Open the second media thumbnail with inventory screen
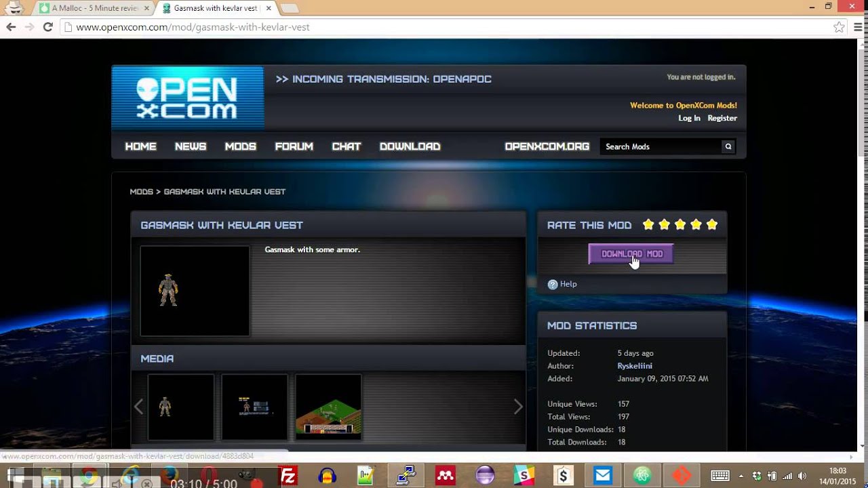 coord(255,407)
